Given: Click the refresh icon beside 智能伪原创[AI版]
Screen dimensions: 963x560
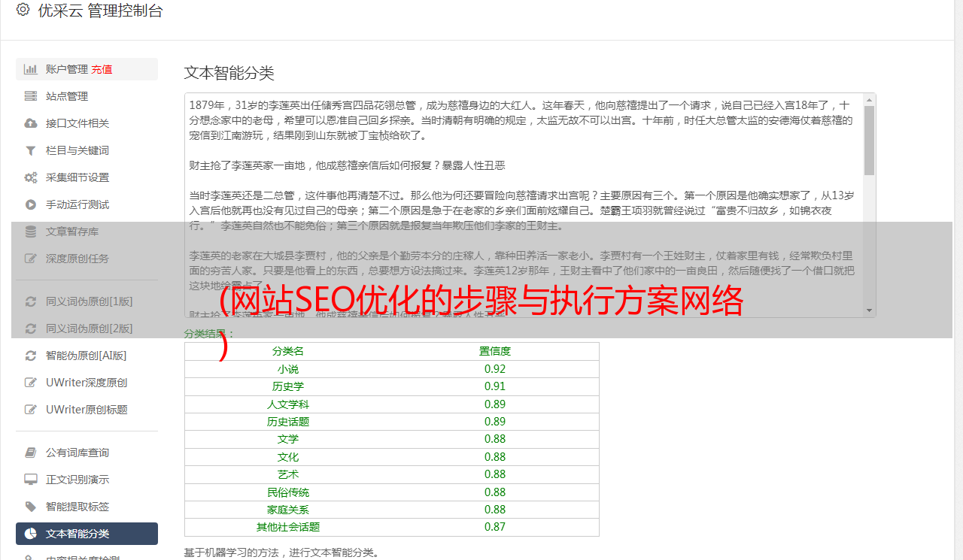Looking at the screenshot, I should pos(31,356).
